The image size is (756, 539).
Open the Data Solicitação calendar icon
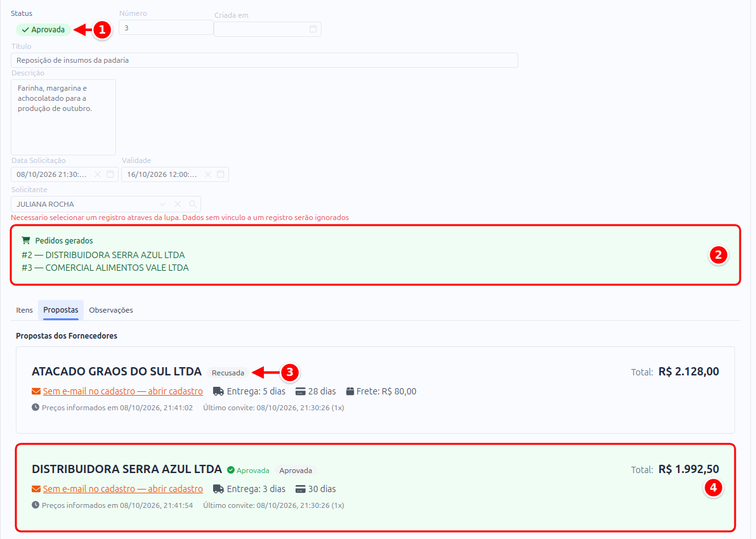click(110, 174)
